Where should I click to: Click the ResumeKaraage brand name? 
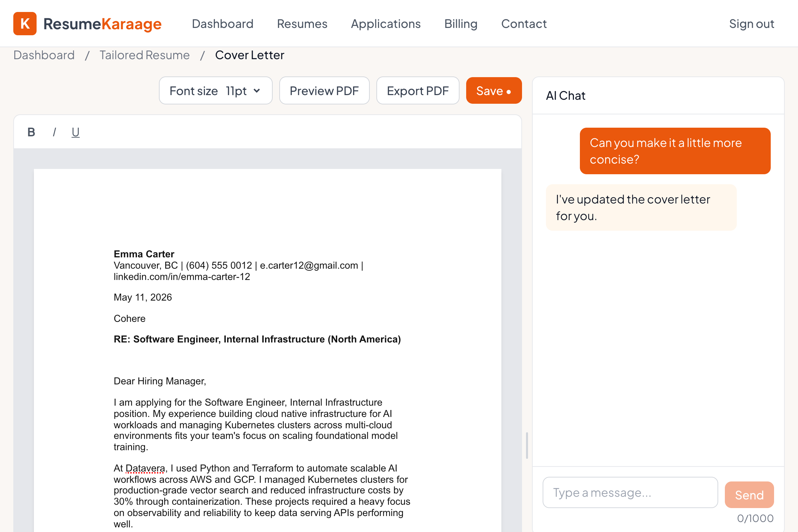tap(102, 24)
